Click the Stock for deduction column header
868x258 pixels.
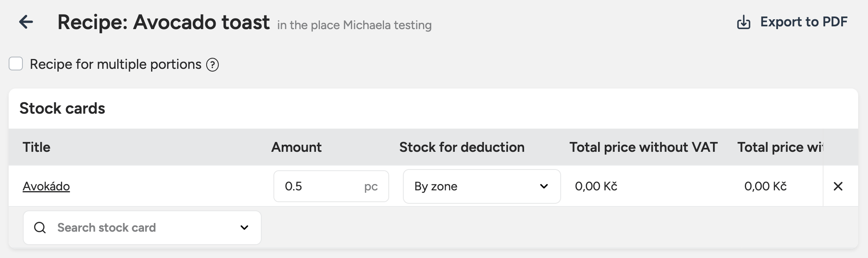tap(462, 147)
